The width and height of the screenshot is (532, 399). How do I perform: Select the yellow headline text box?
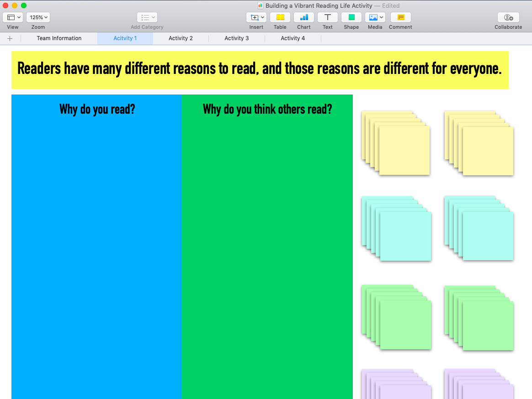click(x=260, y=70)
